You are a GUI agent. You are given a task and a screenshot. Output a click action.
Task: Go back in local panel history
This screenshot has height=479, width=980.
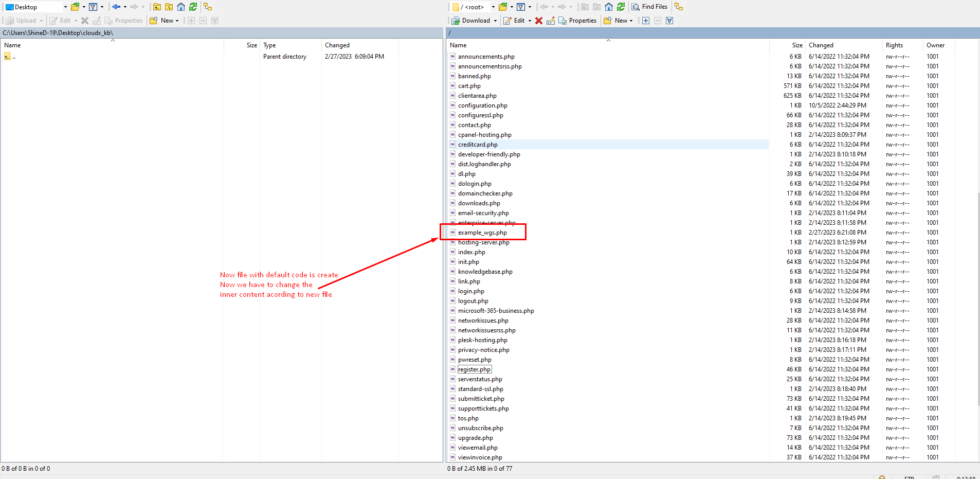116,7
